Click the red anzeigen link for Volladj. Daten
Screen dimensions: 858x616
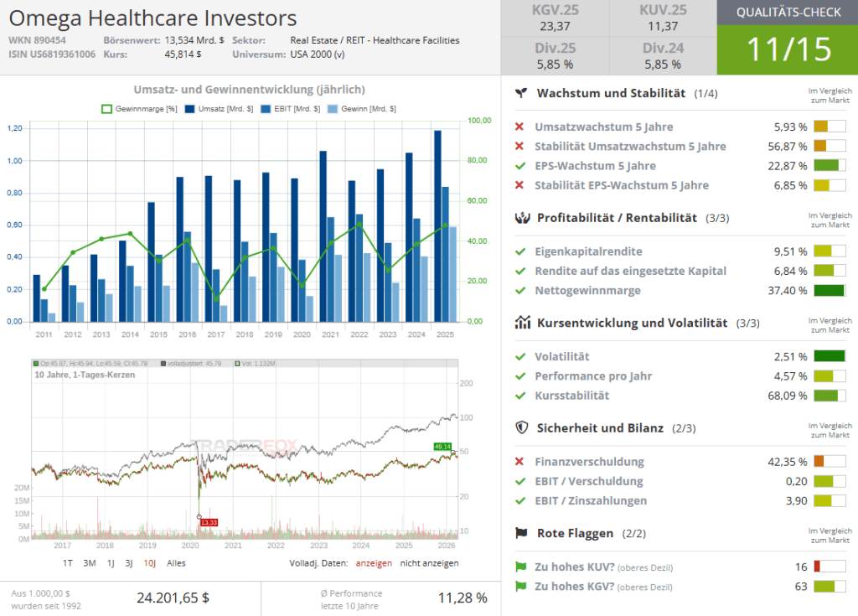373,563
